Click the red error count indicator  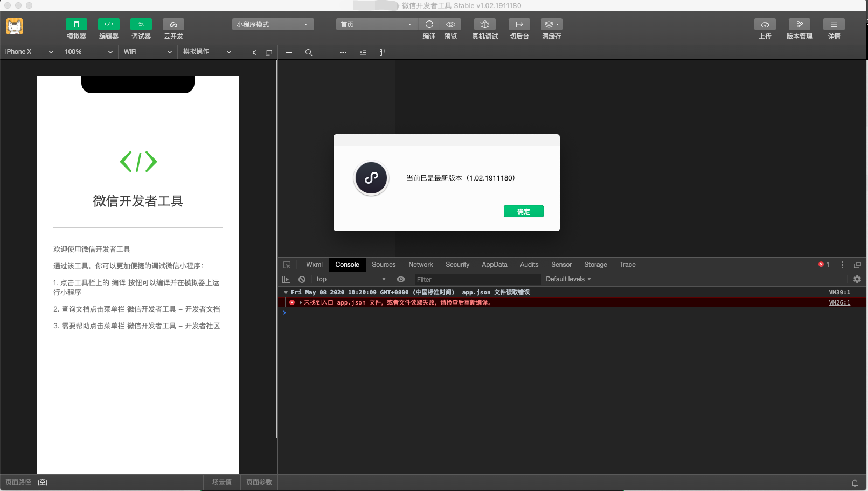coord(824,265)
